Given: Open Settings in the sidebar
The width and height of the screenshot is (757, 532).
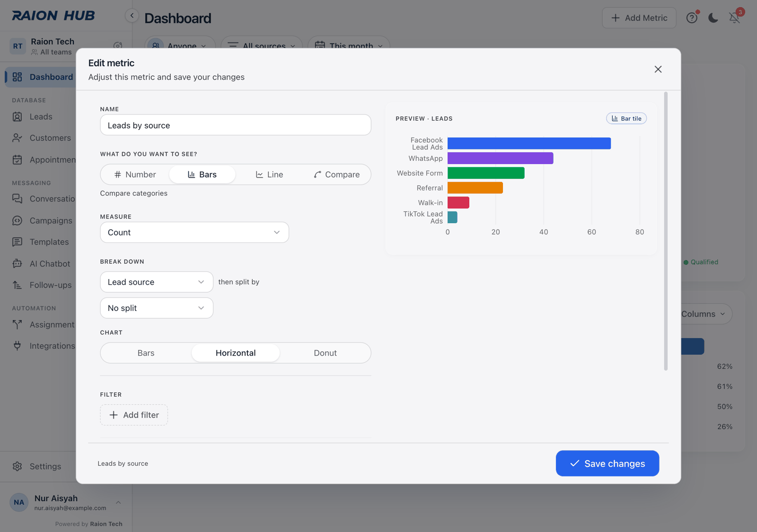Looking at the screenshot, I should pos(38,466).
